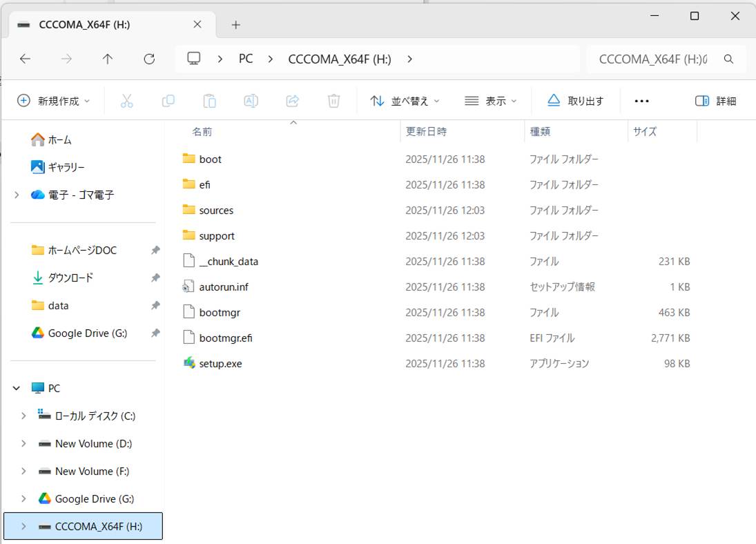Screen dimensions: 756x544
Task: Open the 新規作成 dropdown menu
Action: (54, 101)
